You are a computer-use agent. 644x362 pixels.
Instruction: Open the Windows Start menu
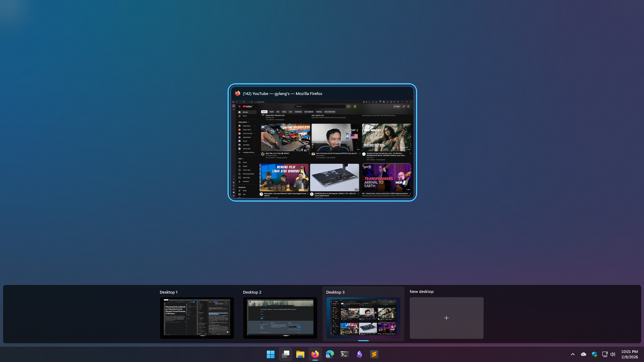pos(270,354)
